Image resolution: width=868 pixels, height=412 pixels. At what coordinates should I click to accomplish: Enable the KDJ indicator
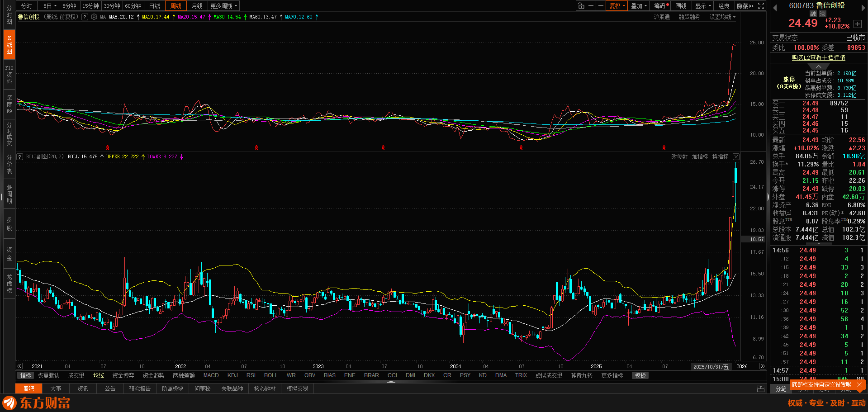(232, 375)
